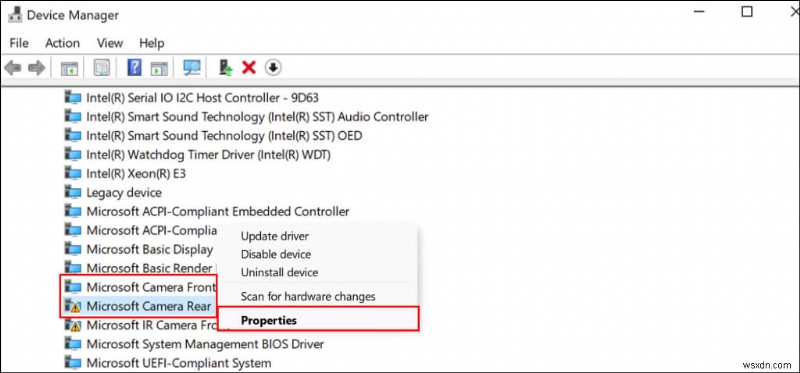Select the Intel(R) Xeon(R) E3 entry

click(136, 173)
